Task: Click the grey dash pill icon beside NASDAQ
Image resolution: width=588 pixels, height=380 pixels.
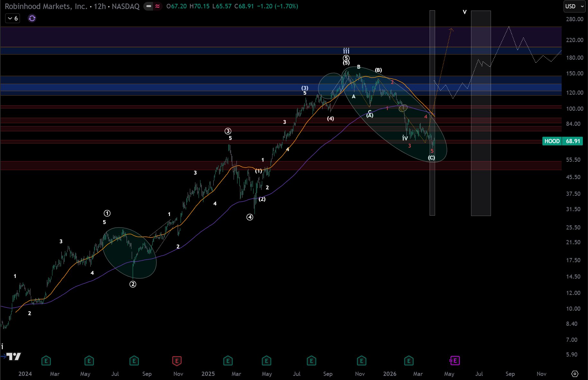Action: tap(148, 6)
